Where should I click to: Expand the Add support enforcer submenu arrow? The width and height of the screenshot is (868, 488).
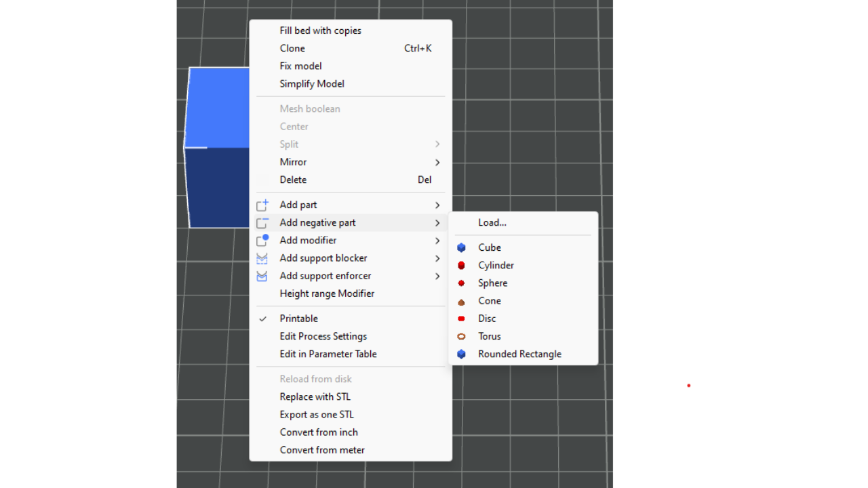point(437,277)
